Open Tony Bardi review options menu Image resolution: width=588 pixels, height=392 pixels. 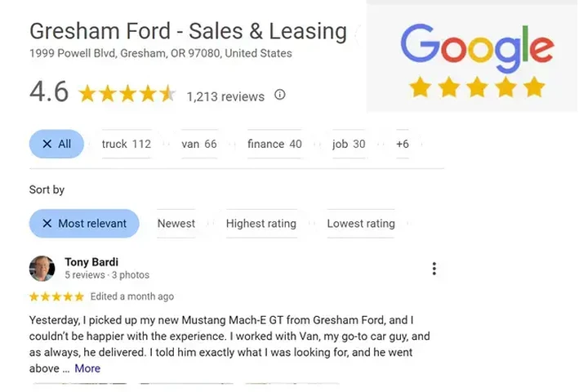pos(434,269)
